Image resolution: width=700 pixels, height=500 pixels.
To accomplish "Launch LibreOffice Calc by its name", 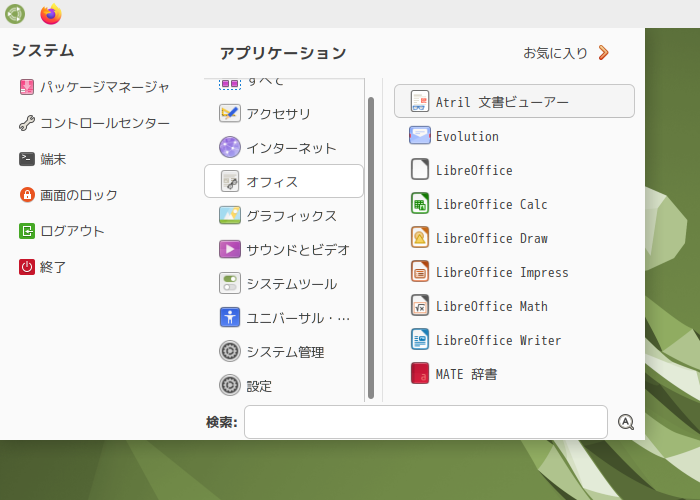I will pos(492,204).
